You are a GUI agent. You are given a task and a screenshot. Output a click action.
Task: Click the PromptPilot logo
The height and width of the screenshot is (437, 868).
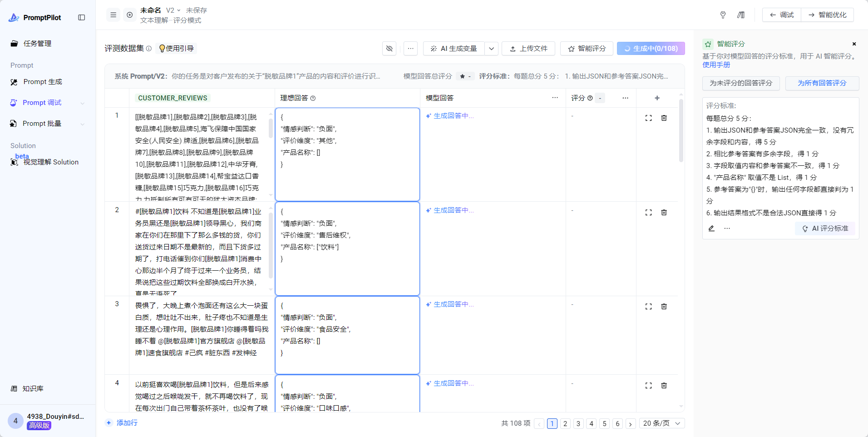35,17
